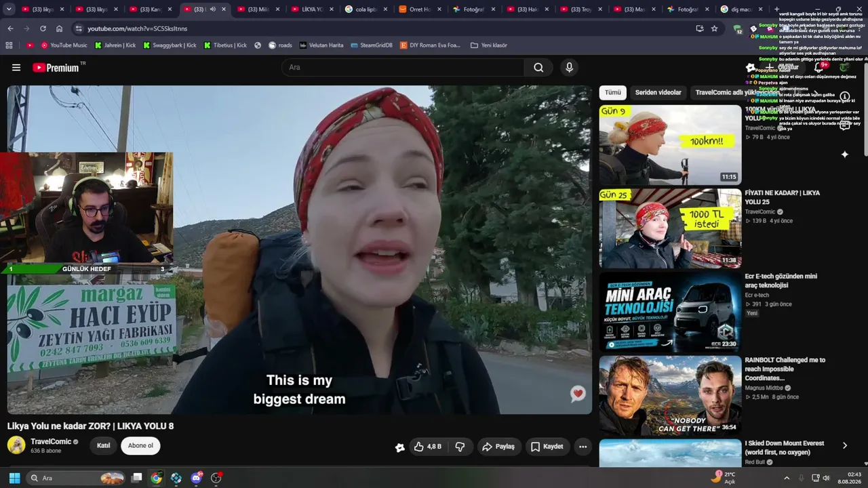Open the Windows Start menu
Screen dimensions: 868x488
14,478
